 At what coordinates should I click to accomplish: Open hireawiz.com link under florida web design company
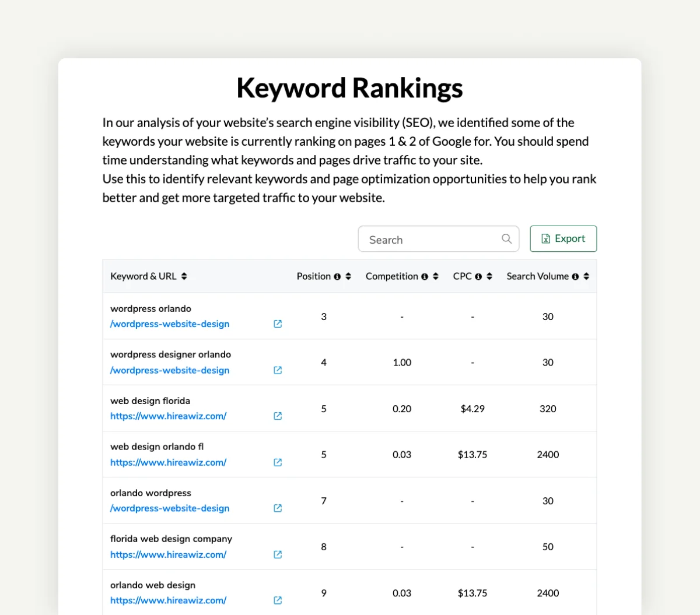point(168,554)
